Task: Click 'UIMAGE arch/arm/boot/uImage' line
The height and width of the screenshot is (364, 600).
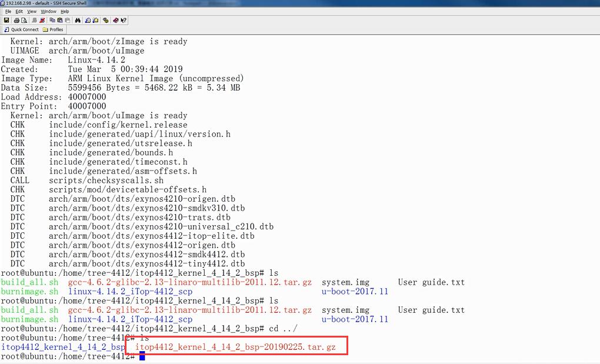Action: click(x=77, y=51)
